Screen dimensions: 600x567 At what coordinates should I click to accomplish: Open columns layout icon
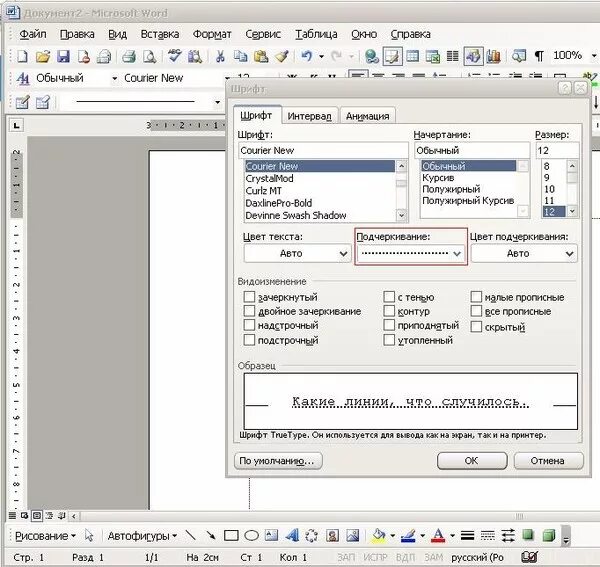453,57
